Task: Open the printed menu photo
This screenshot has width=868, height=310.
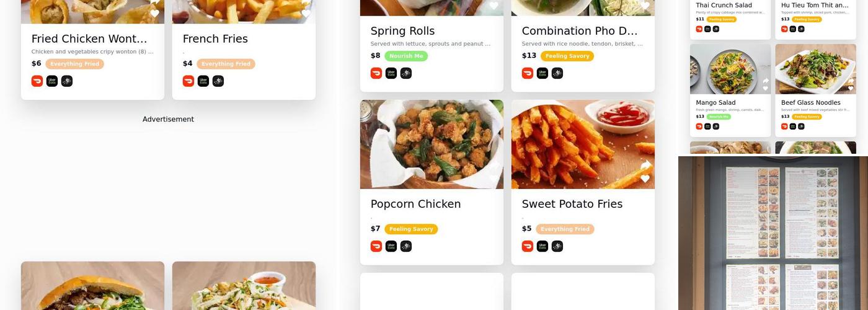Action: (x=773, y=233)
